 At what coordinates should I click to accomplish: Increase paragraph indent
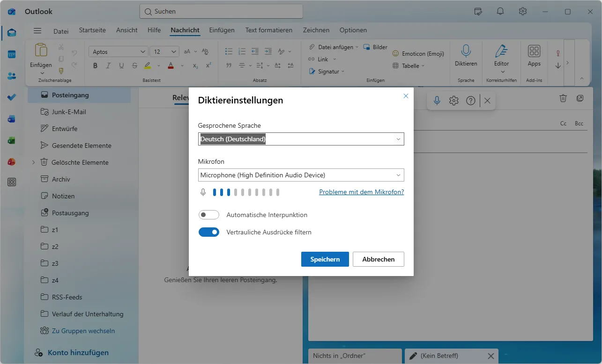(x=268, y=51)
